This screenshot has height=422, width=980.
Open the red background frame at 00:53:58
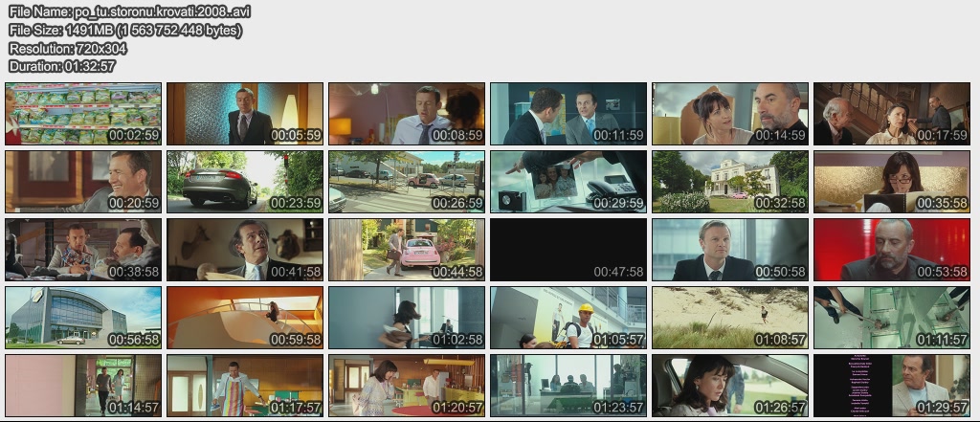point(892,250)
